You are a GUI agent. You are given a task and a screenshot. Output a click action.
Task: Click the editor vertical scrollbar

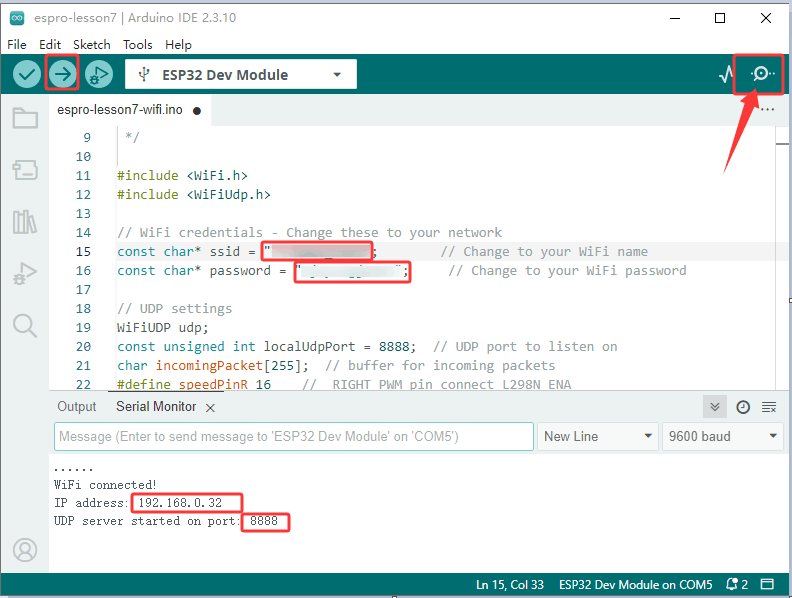pos(781,258)
